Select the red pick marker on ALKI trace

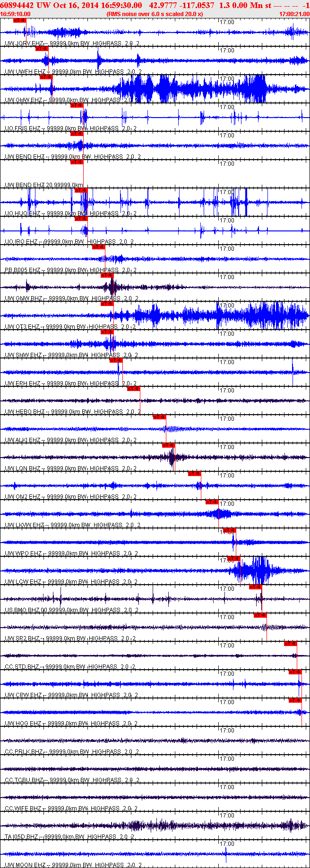point(159,417)
